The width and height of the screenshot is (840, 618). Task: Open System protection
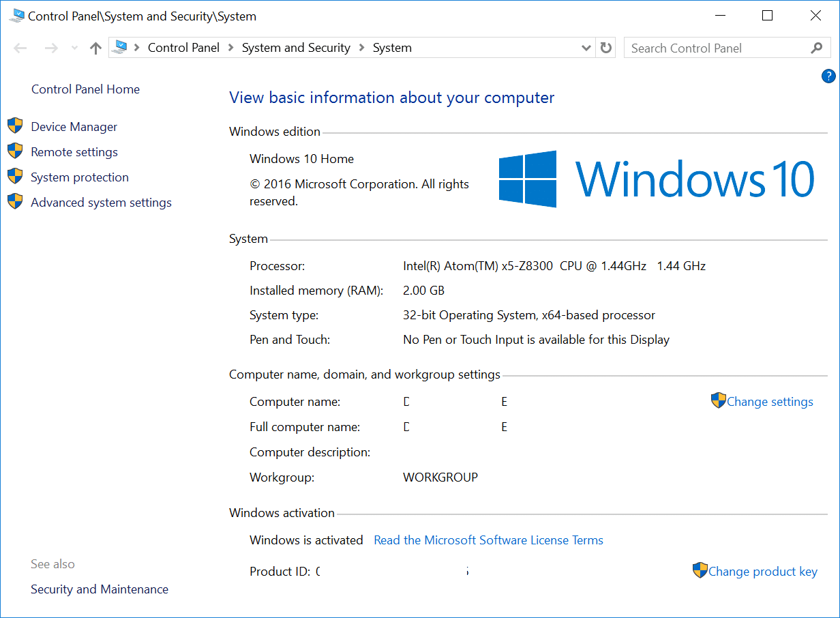pyautogui.click(x=80, y=177)
